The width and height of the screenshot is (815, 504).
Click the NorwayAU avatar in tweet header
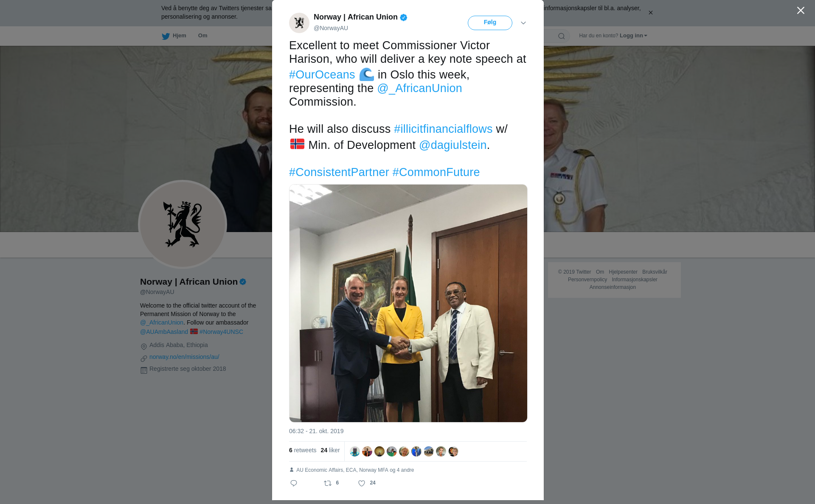[x=299, y=23]
